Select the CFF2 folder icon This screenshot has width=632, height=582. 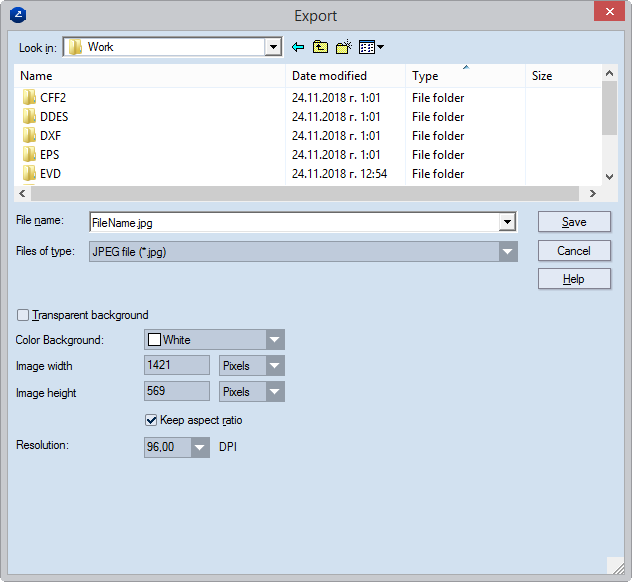tap(30, 98)
